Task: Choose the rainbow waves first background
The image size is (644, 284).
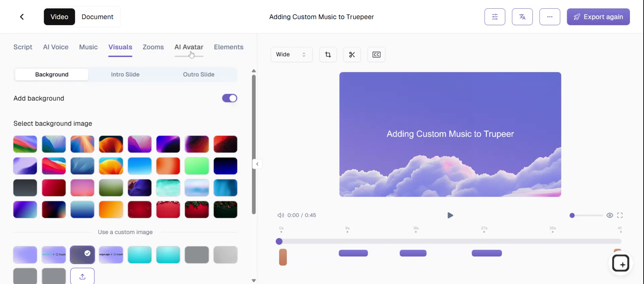Action: pos(25,144)
